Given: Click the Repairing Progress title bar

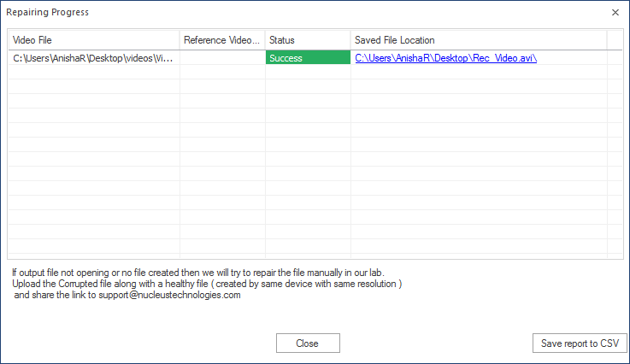Looking at the screenshot, I should [x=305, y=13].
